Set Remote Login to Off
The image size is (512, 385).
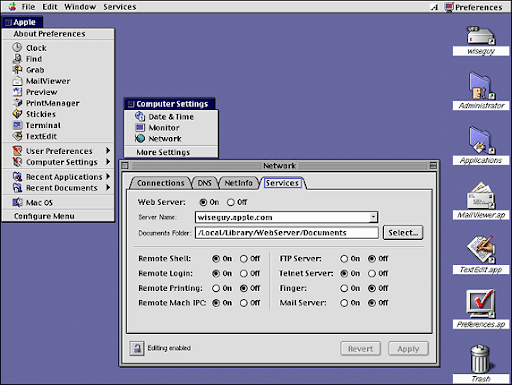[244, 274]
